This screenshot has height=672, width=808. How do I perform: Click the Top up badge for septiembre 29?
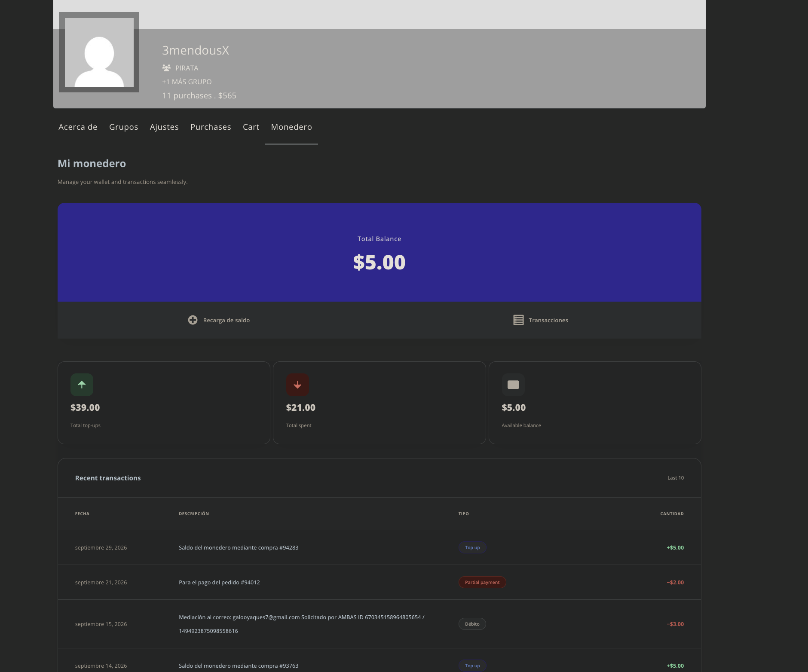point(472,547)
